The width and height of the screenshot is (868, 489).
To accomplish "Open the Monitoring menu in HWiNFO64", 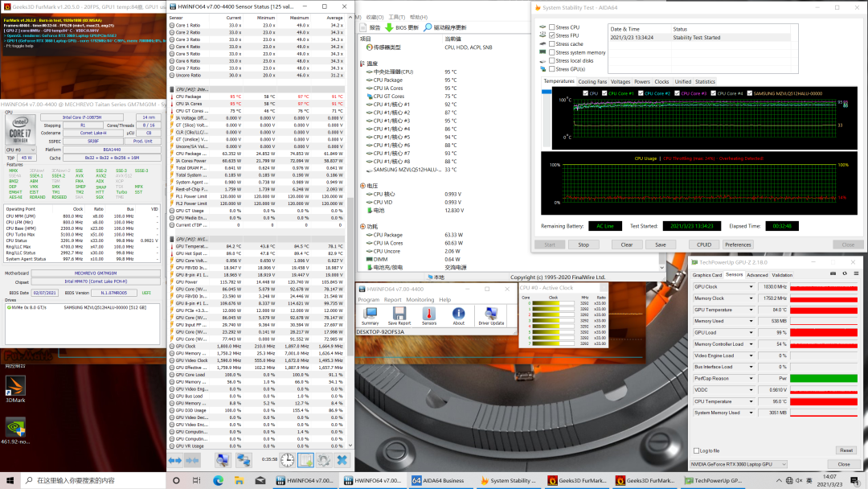I will pos(420,299).
